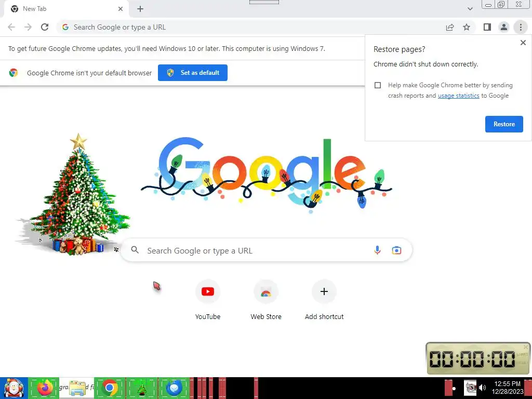This screenshot has width=532, height=399.
Task: Open the file explorer taskbar icon
Action: pyautogui.click(x=77, y=388)
